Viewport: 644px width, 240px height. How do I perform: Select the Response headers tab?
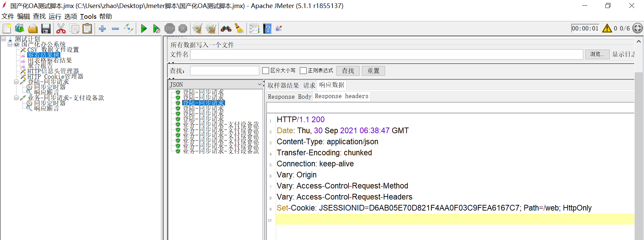point(341,96)
